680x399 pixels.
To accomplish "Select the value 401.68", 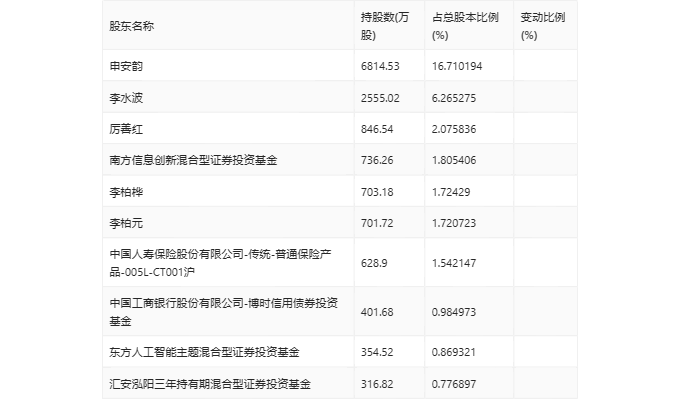I will (377, 312).
